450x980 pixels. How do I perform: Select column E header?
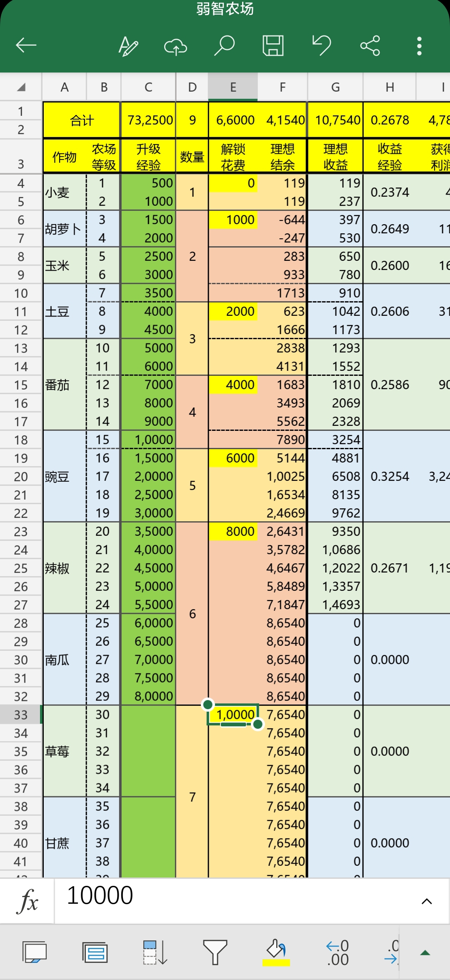coord(233,87)
